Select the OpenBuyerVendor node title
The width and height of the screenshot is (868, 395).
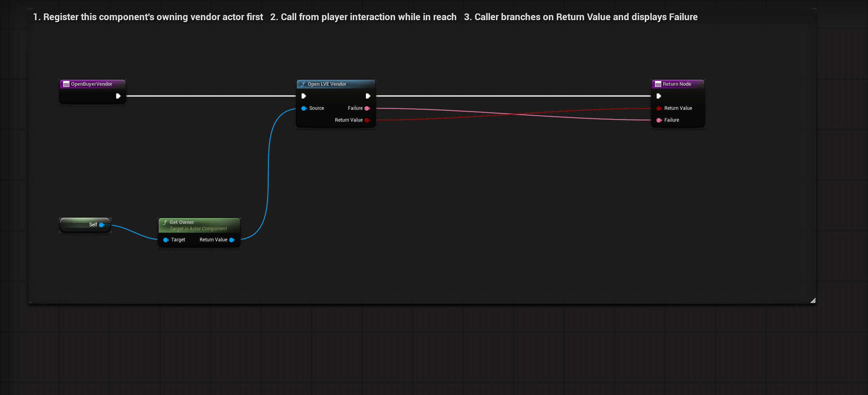point(92,84)
